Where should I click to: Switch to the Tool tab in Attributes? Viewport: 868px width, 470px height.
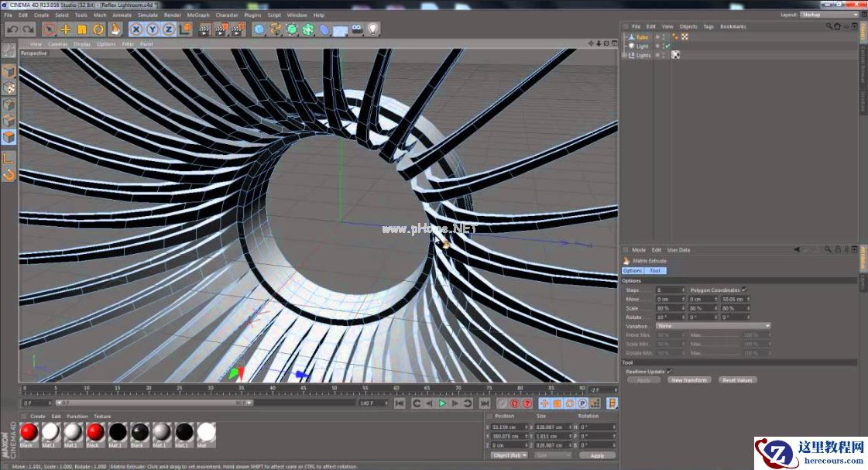click(655, 271)
